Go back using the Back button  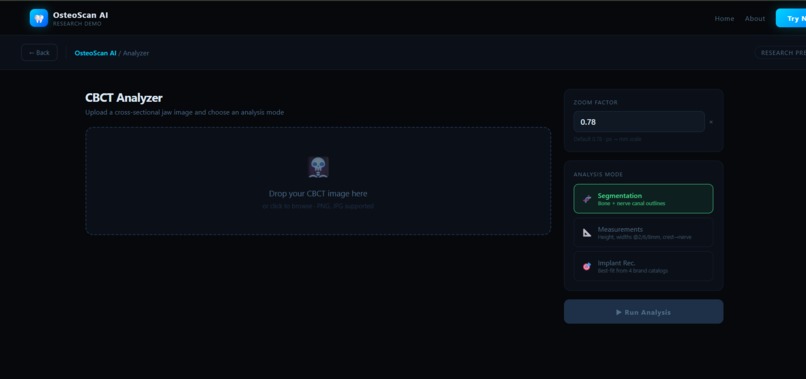(x=39, y=52)
